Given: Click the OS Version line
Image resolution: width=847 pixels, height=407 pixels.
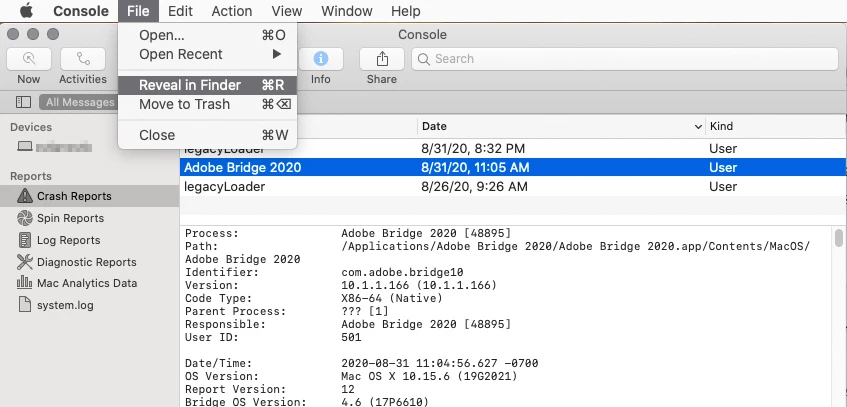Looking at the screenshot, I should (351, 376).
